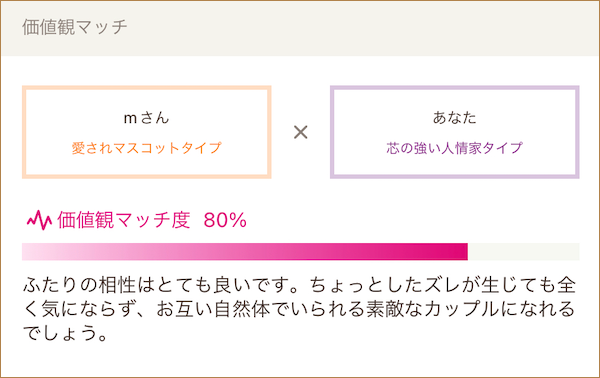
Task: Click the 芯の強い人情家タイプ label
Action: tap(455, 148)
